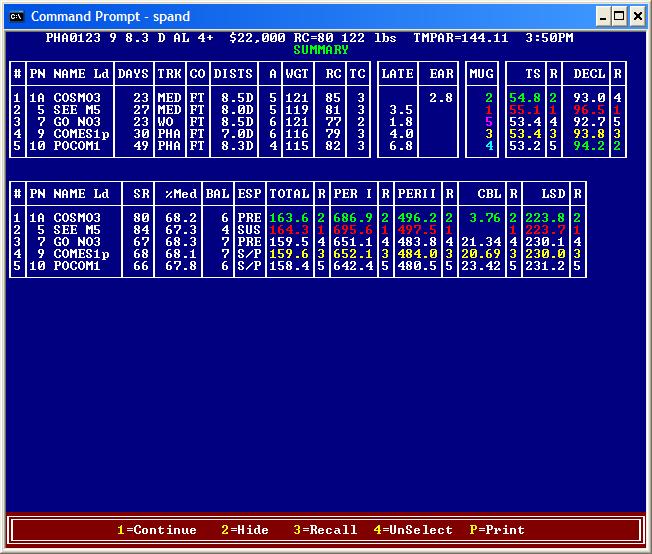Click the CBL column header
Screen dimensions: 652x554
(x=489, y=194)
